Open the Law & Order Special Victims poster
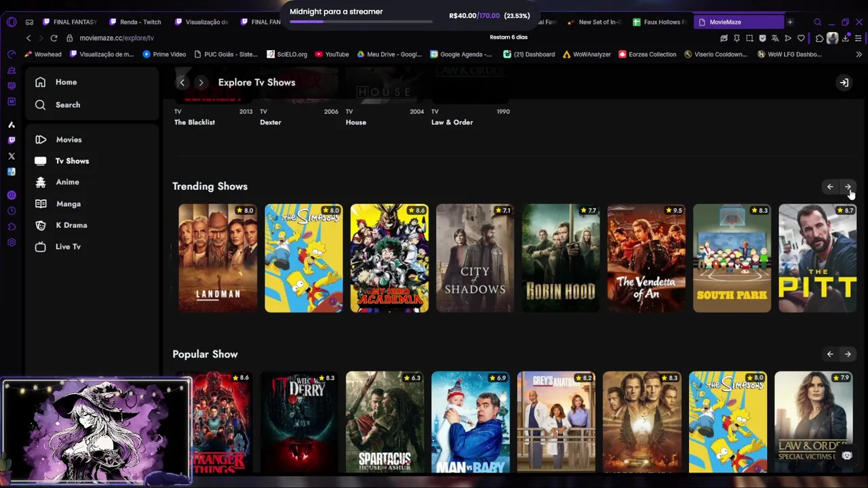868x488 pixels. [x=814, y=422]
